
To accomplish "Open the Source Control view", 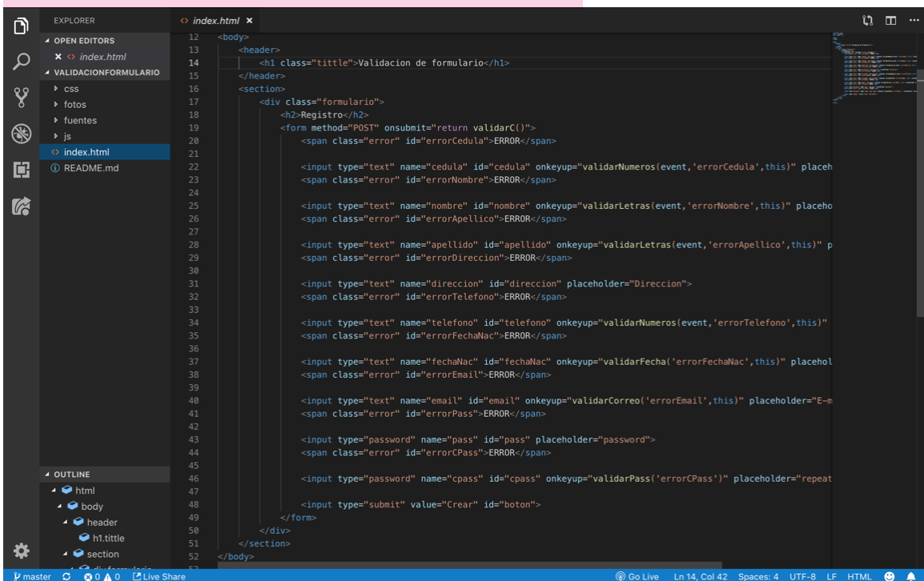I will [21, 97].
